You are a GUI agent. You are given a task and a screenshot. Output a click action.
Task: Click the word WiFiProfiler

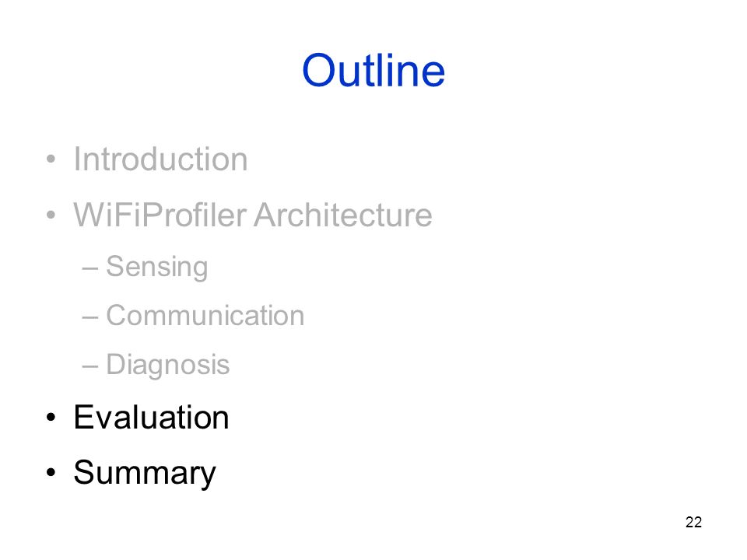(x=160, y=215)
